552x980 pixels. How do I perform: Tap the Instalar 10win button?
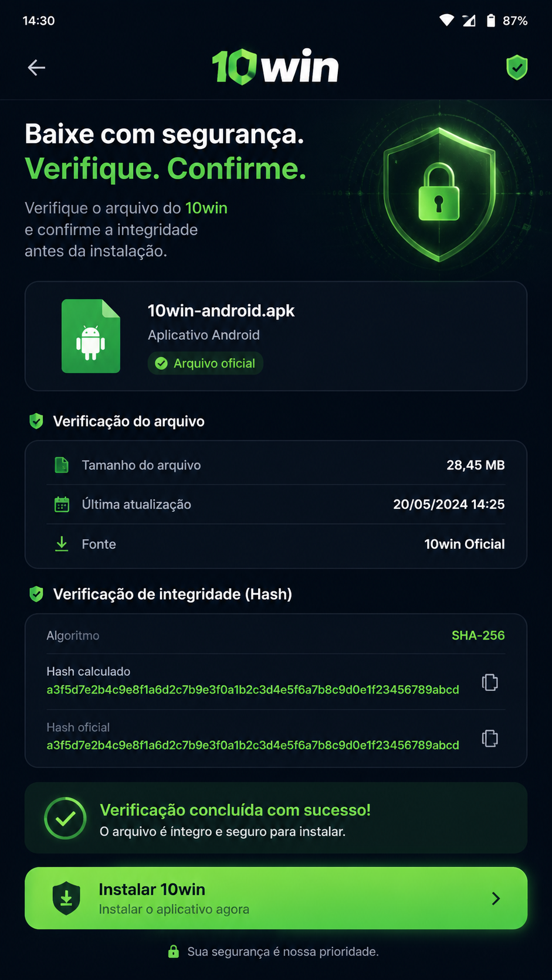[x=276, y=898]
